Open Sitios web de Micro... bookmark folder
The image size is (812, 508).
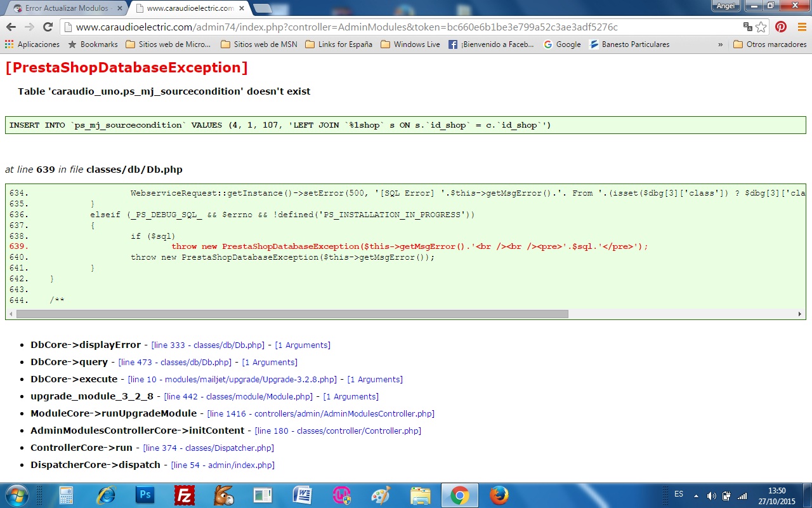[x=168, y=44]
